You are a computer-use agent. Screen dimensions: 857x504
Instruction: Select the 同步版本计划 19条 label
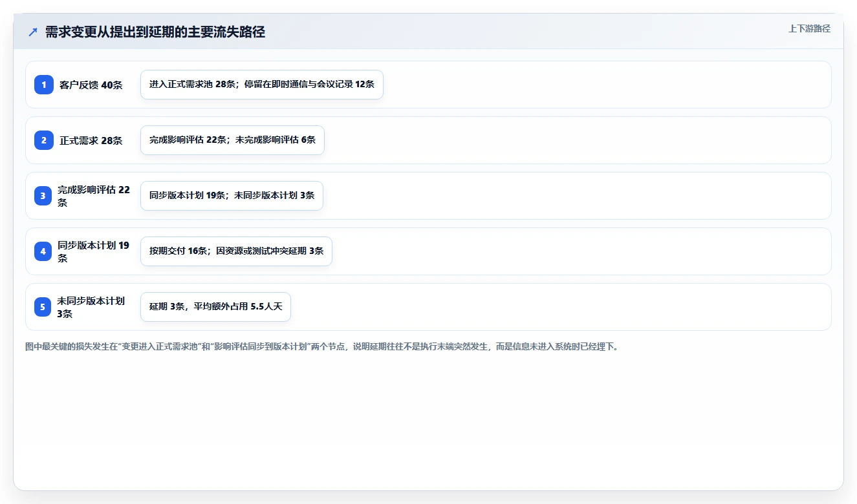point(94,251)
